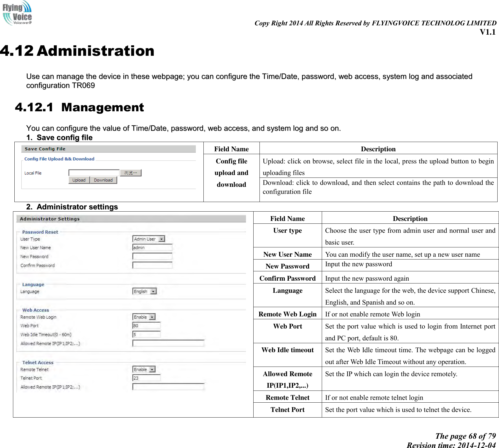This screenshot has height=448, width=499.
Task: Click the Web Idle Timeout field showing 5
Action: pos(147,334)
